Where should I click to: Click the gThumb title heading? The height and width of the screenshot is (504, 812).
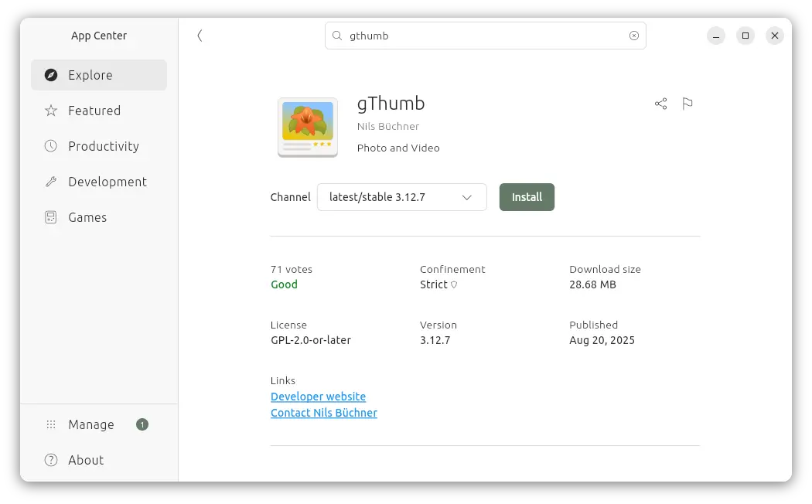pos(391,104)
